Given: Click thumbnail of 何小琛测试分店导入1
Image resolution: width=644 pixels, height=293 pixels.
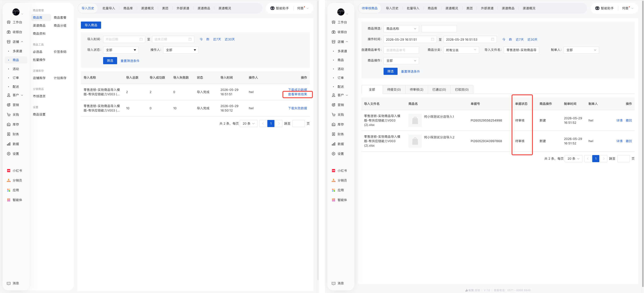Looking at the screenshot, I should pyautogui.click(x=415, y=120).
